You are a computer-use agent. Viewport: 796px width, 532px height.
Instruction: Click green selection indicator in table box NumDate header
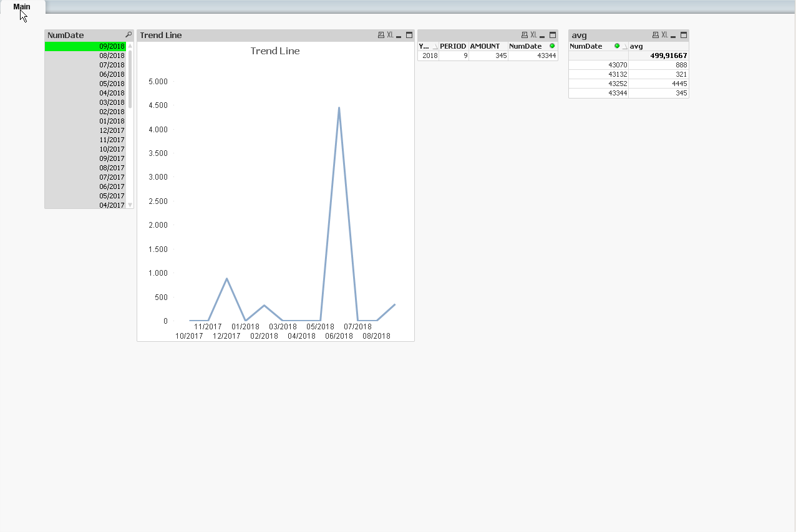[x=552, y=46]
